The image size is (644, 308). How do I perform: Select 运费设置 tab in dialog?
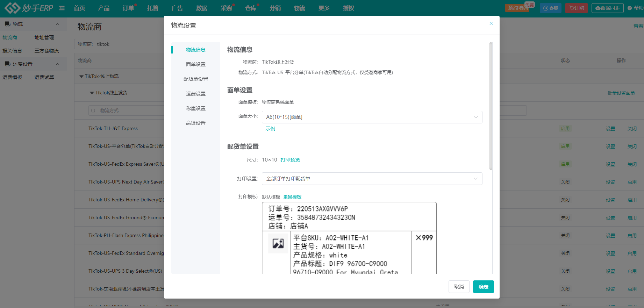pos(196,94)
